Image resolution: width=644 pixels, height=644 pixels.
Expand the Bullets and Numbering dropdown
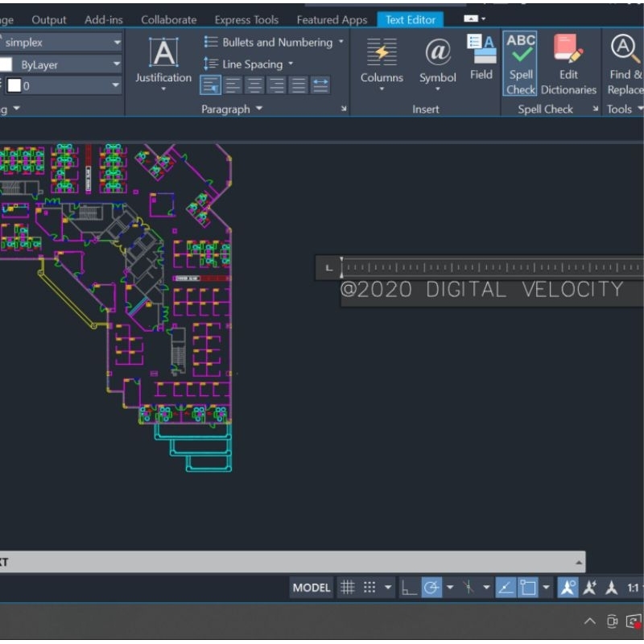pyautogui.click(x=341, y=42)
